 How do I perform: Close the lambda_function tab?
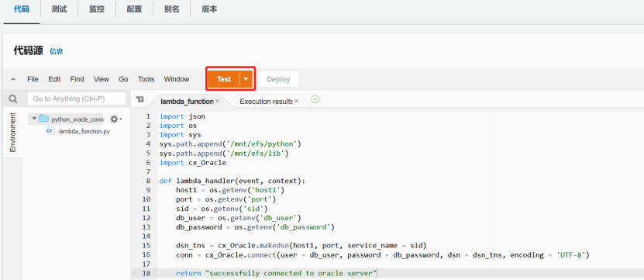(217, 101)
